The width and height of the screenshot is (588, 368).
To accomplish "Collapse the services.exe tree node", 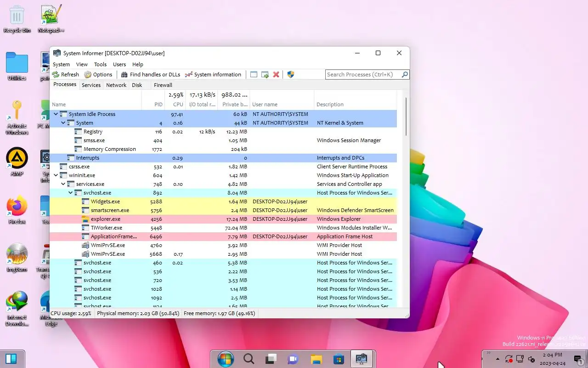I will (x=63, y=184).
